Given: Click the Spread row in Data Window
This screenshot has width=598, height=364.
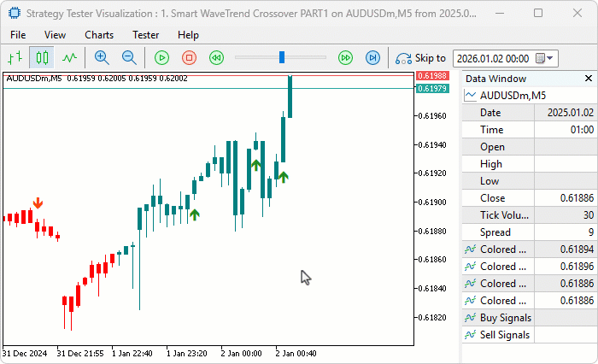Looking at the screenshot, I should (x=529, y=232).
